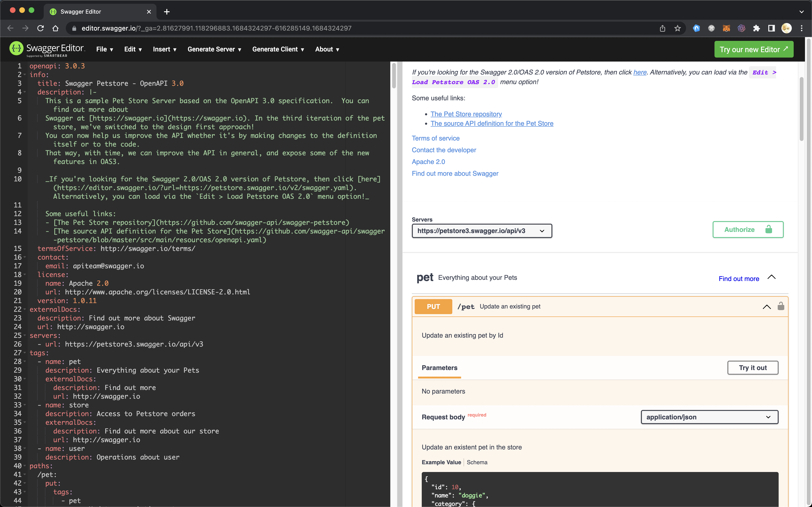Click the openapi: 3.0.3 line

[x=57, y=66]
